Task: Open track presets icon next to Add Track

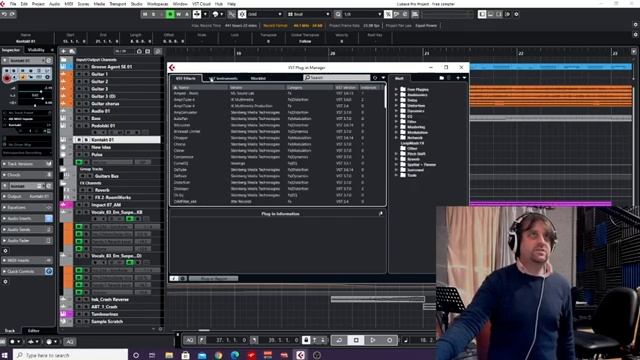Action: 72,51
